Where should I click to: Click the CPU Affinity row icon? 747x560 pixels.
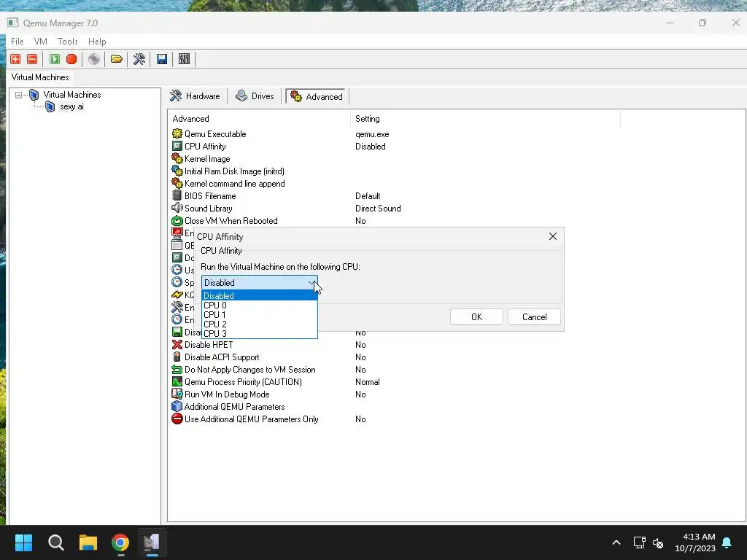[x=177, y=146]
